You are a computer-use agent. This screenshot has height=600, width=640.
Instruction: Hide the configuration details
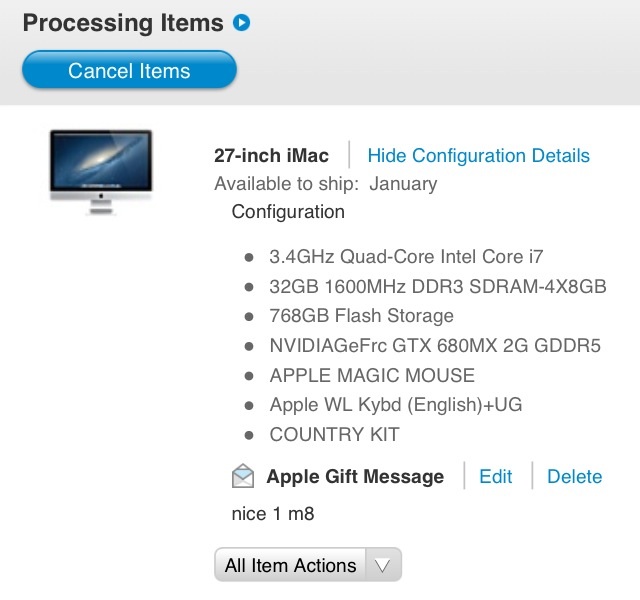[x=478, y=156]
